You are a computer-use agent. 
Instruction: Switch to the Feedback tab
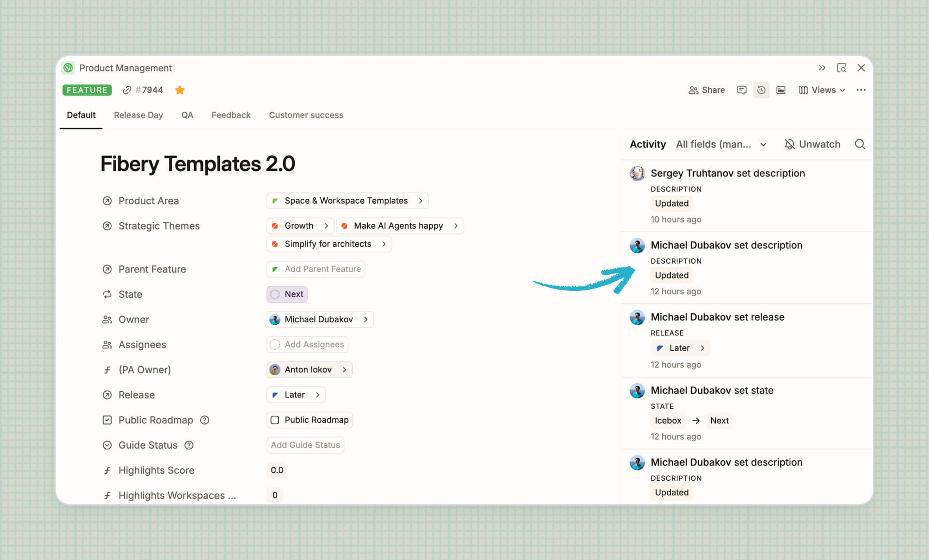pos(231,115)
